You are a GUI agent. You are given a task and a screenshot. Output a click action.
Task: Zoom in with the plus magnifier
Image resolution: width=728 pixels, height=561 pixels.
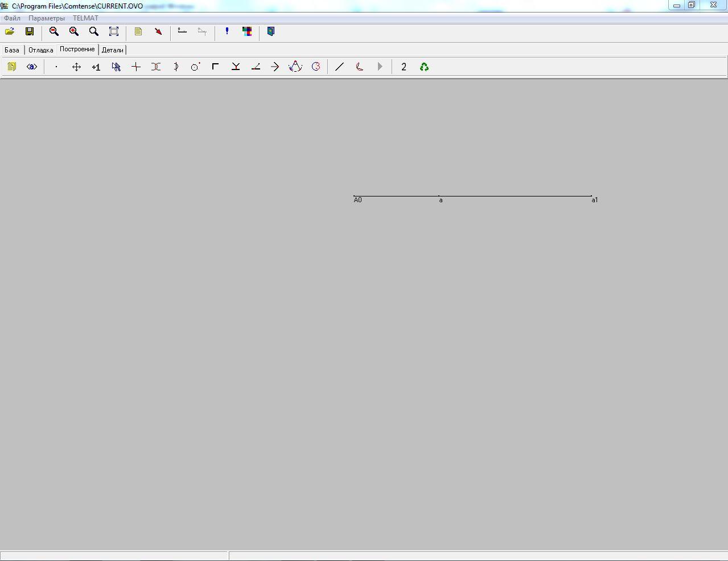pos(74,32)
